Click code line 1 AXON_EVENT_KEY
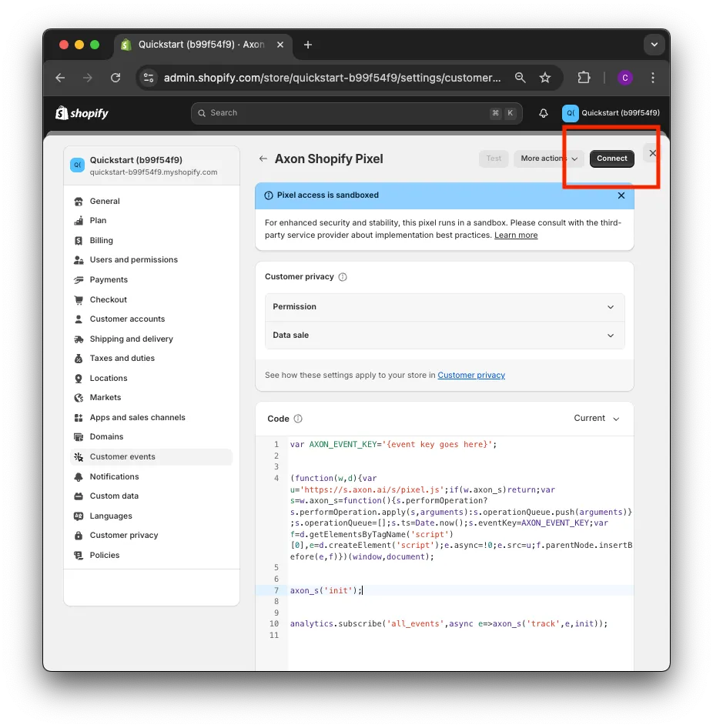The image size is (713, 728). click(393, 445)
